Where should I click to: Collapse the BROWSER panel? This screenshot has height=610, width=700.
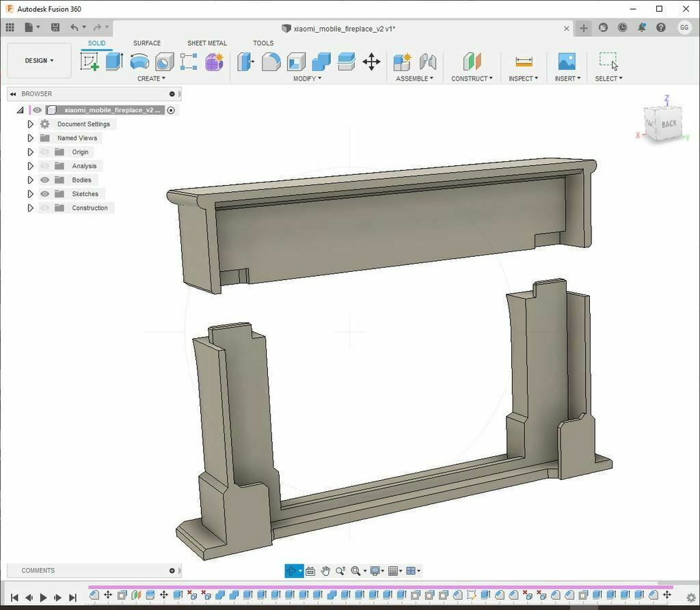click(x=12, y=94)
